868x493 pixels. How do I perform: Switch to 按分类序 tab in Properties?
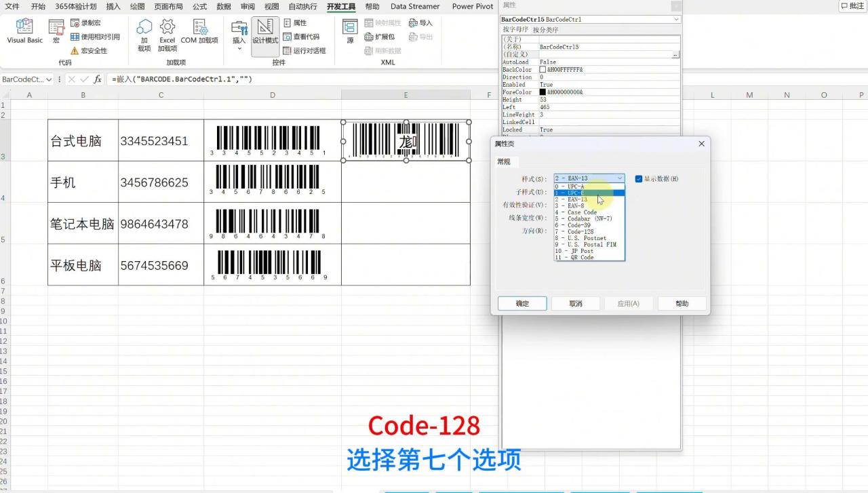click(x=546, y=30)
